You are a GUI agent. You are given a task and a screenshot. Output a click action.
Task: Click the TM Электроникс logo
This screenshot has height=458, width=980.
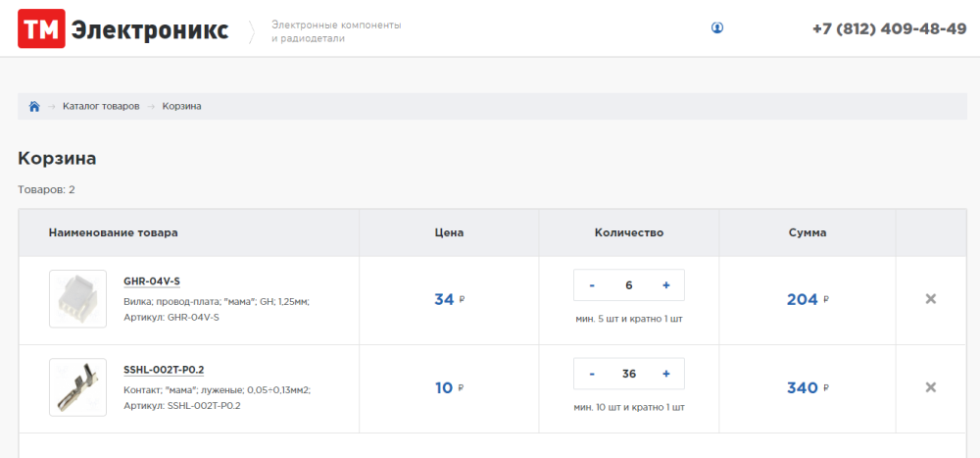tap(123, 30)
